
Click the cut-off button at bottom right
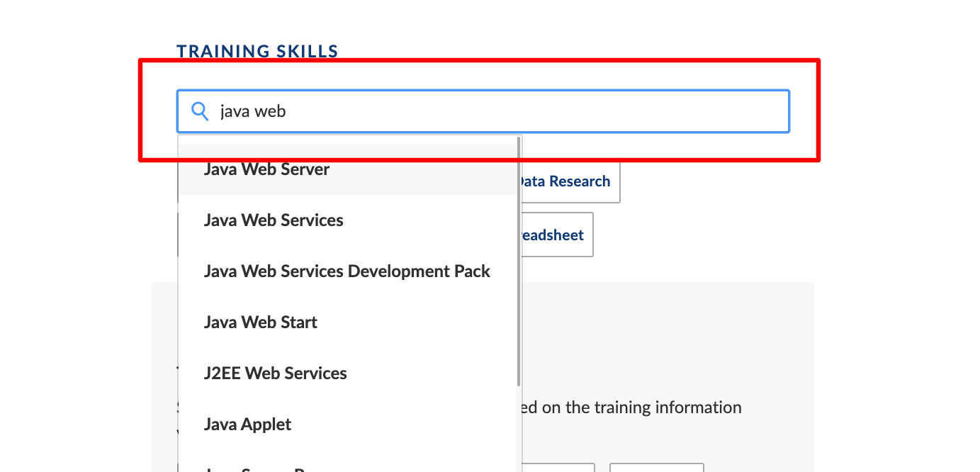(x=657, y=468)
